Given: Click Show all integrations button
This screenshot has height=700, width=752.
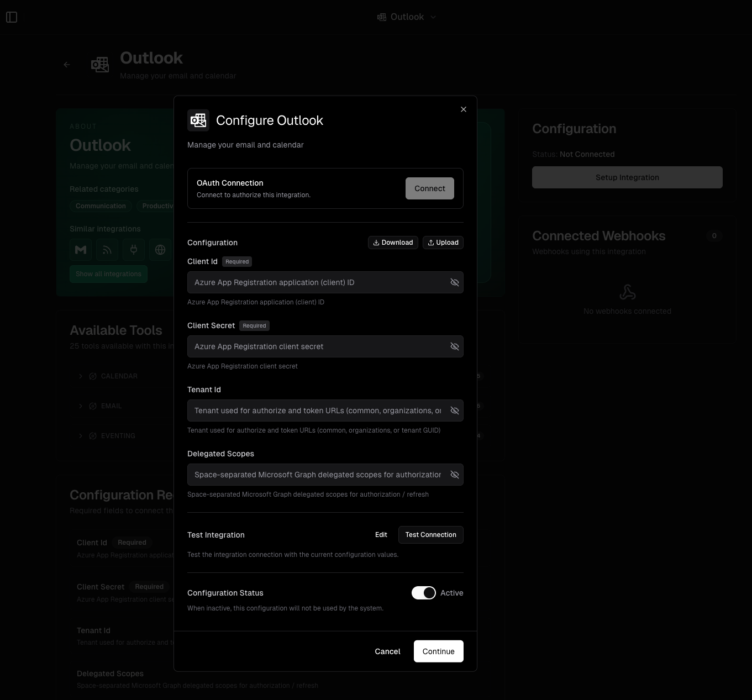Looking at the screenshot, I should tap(108, 274).
